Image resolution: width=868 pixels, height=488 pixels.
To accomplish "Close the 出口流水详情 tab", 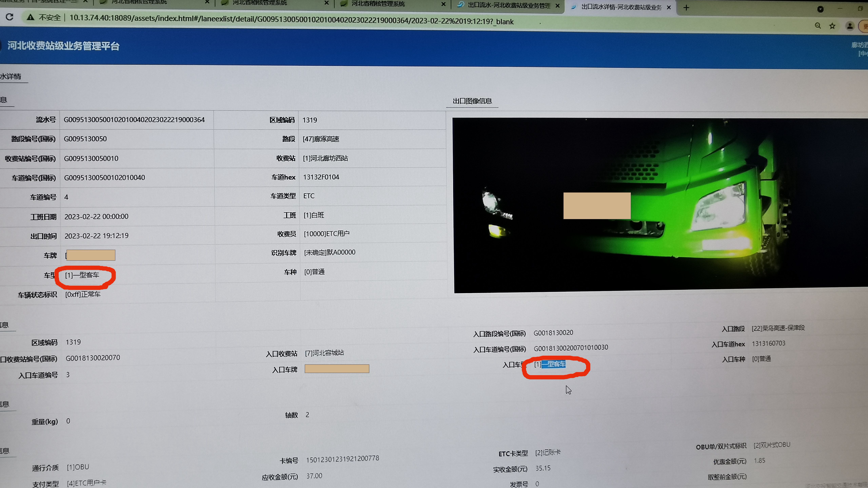I will point(669,7).
